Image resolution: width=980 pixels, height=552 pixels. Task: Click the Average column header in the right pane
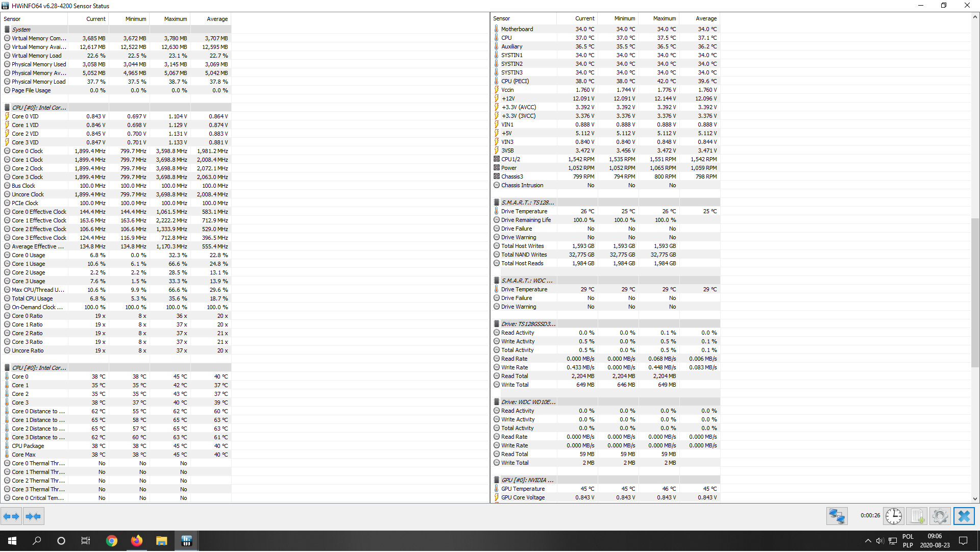pos(700,18)
